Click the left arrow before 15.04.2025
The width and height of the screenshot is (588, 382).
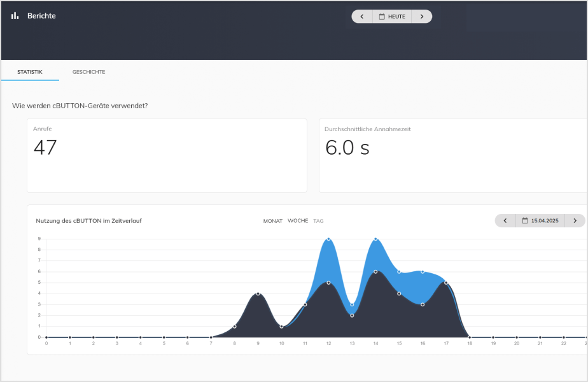pos(505,221)
